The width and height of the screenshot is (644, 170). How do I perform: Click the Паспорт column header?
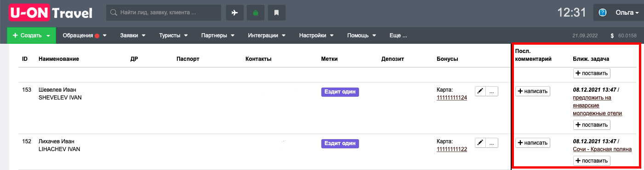188,59
